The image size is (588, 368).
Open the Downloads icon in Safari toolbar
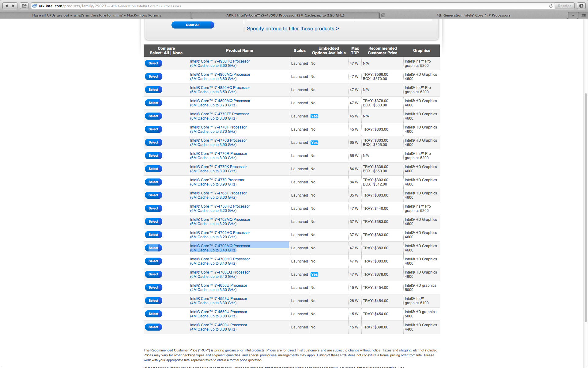[x=581, y=6]
